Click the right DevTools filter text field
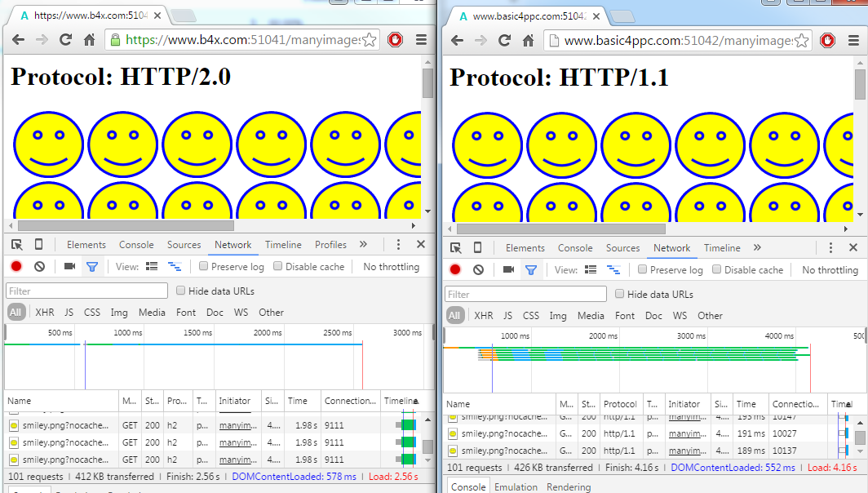The width and height of the screenshot is (868, 493). pos(525,294)
